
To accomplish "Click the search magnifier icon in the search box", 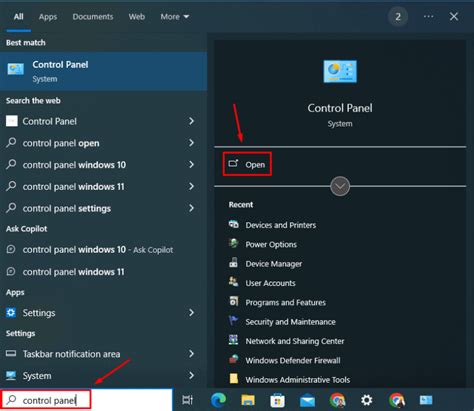I will coord(11,400).
